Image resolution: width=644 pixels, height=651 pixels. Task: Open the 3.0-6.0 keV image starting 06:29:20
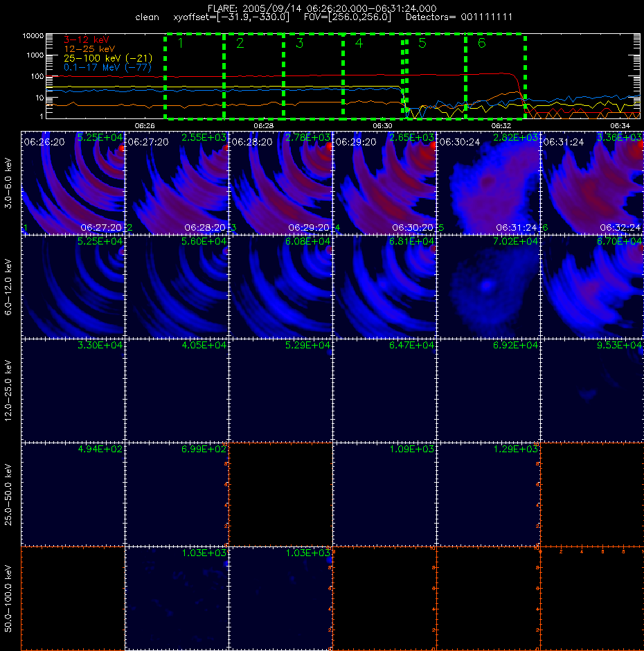pyautogui.click(x=384, y=183)
